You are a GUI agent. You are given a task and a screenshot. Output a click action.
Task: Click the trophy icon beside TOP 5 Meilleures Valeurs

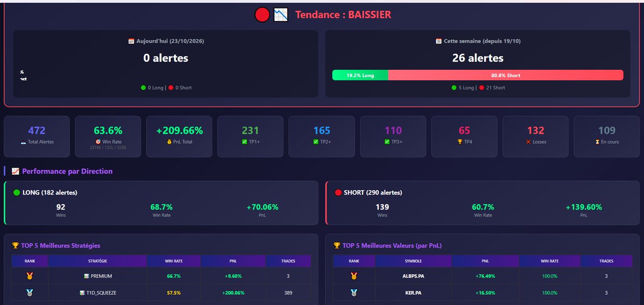337,245
